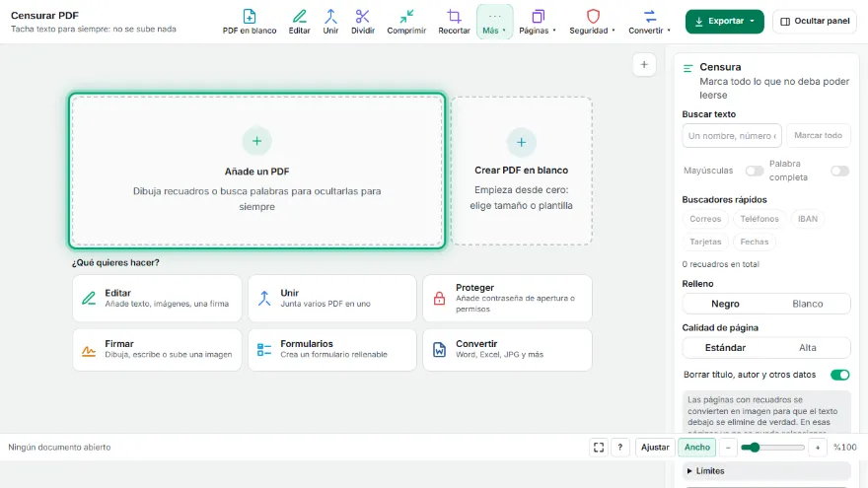Open the Unir quick action card
This screenshot has width=868, height=488.
click(332, 298)
